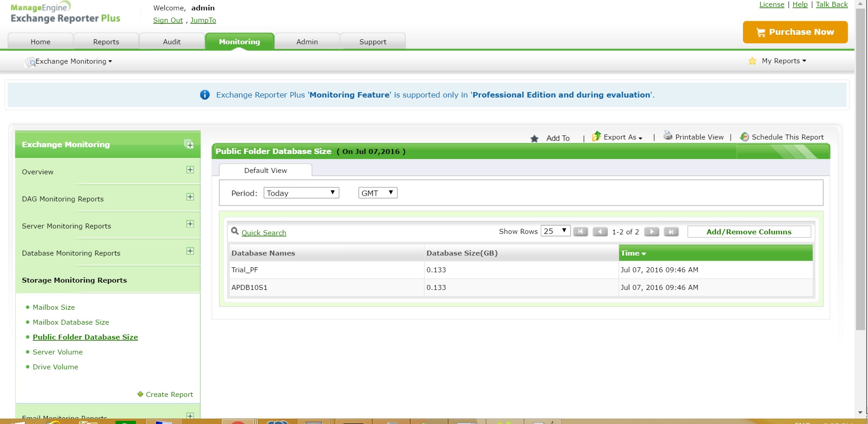Click the Trial_PF database name cell
The image size is (868, 424).
point(327,270)
